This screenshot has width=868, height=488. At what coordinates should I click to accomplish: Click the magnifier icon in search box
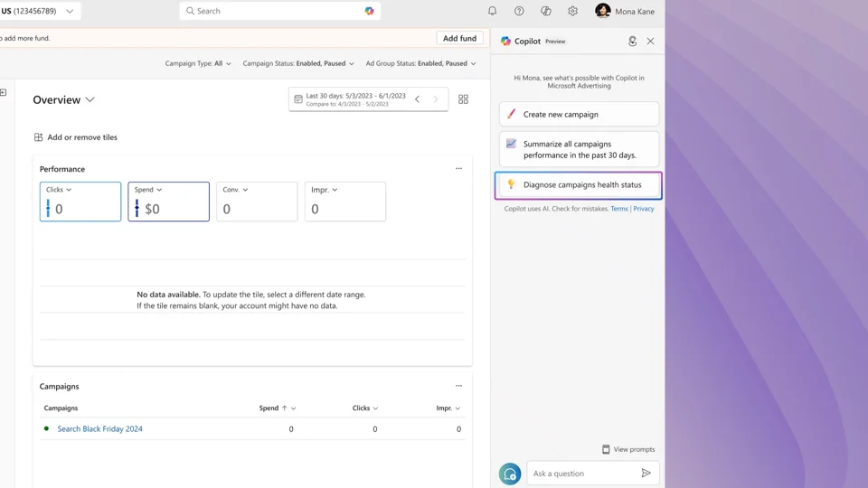(190, 11)
